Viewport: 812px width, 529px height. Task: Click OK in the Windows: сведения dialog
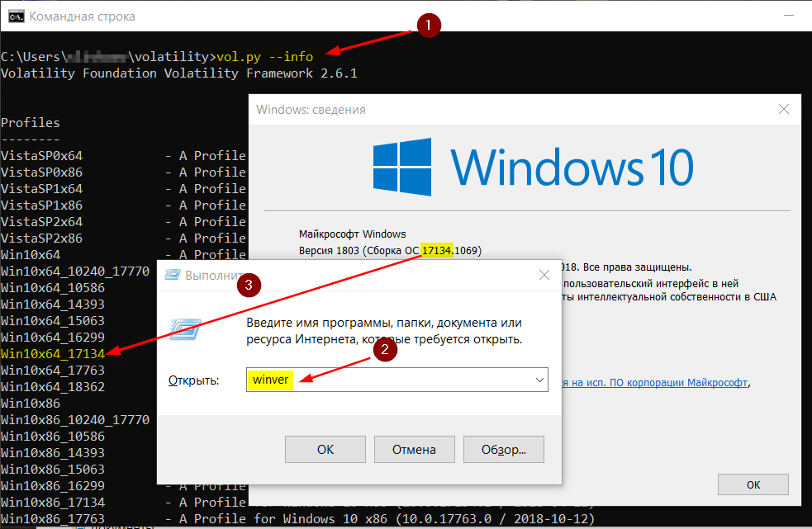[753, 484]
